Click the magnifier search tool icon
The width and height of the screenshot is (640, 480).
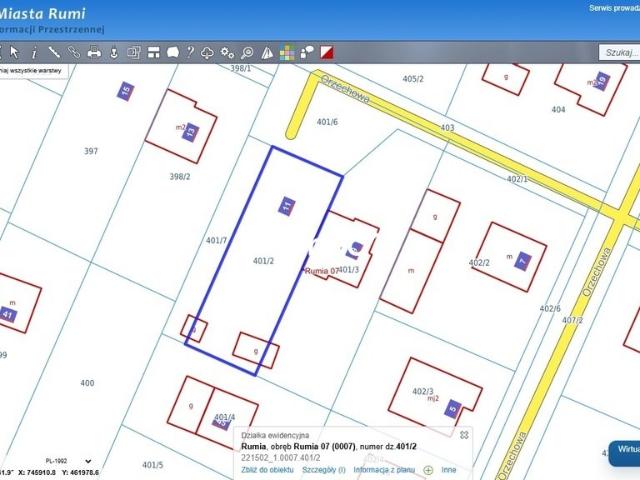(247, 53)
